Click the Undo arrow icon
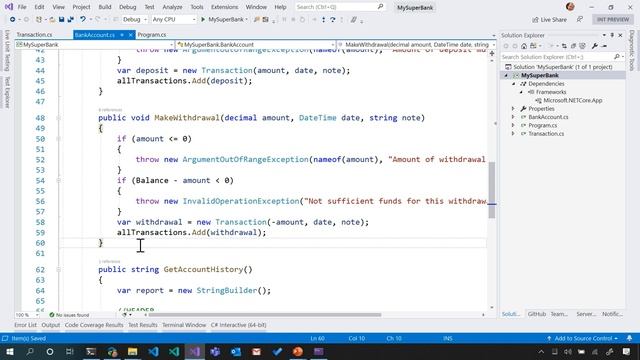 pyautogui.click(x=83, y=19)
